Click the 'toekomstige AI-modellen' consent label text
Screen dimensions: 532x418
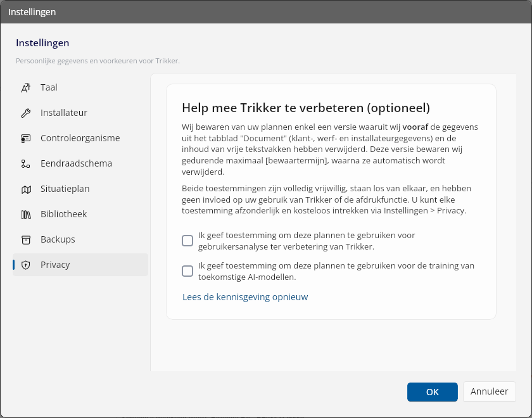pyautogui.click(x=336, y=271)
